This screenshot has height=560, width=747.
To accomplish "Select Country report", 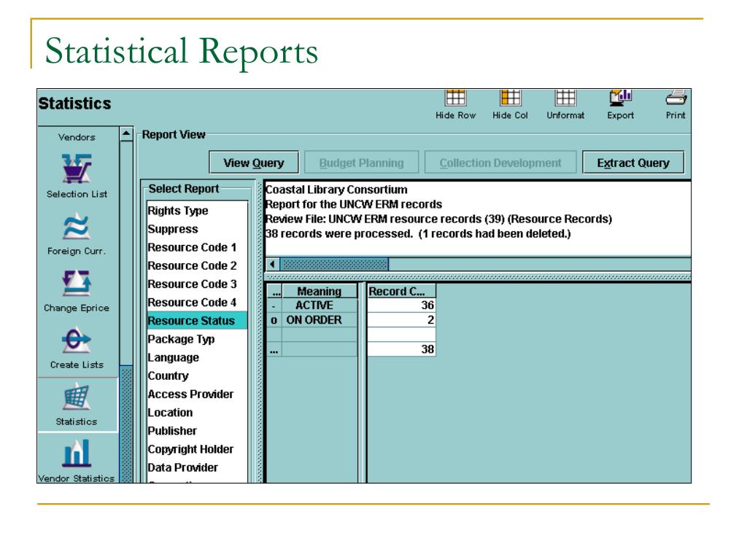I will [x=197, y=376].
